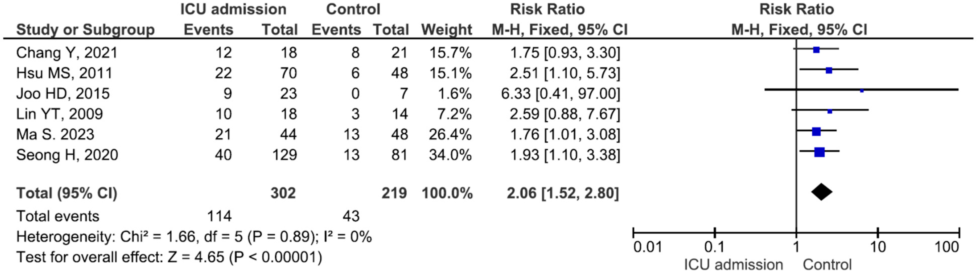This screenshot has height=276, width=980.
Task: Click the Total (95% CI) row label
Action: [67, 193]
